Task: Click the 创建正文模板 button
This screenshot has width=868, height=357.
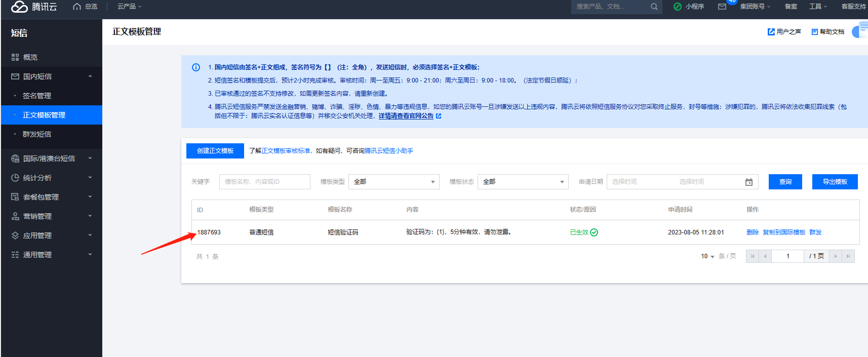Action: click(x=215, y=151)
